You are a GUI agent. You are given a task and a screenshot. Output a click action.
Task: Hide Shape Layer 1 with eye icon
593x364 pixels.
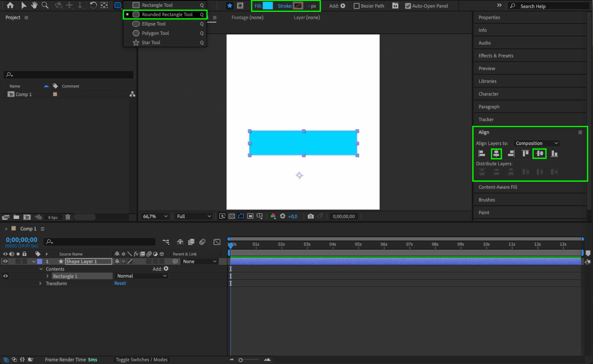pos(5,261)
